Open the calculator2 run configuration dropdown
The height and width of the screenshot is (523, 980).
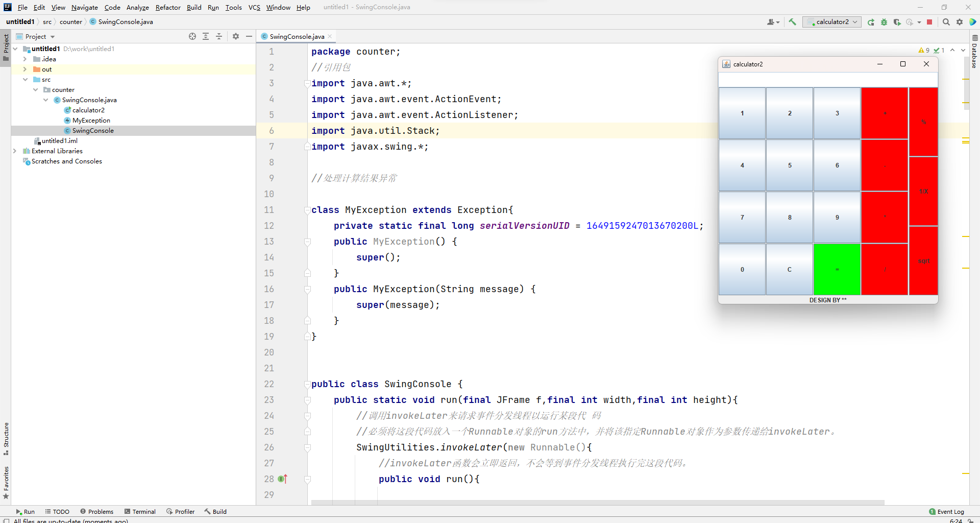(832, 22)
